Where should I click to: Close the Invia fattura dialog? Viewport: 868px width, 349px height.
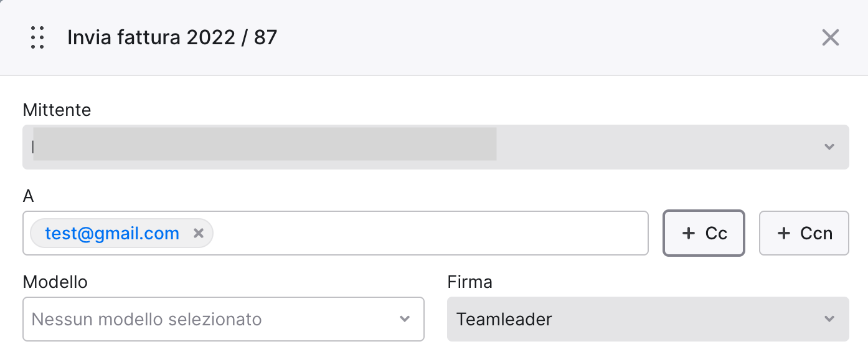click(x=831, y=37)
